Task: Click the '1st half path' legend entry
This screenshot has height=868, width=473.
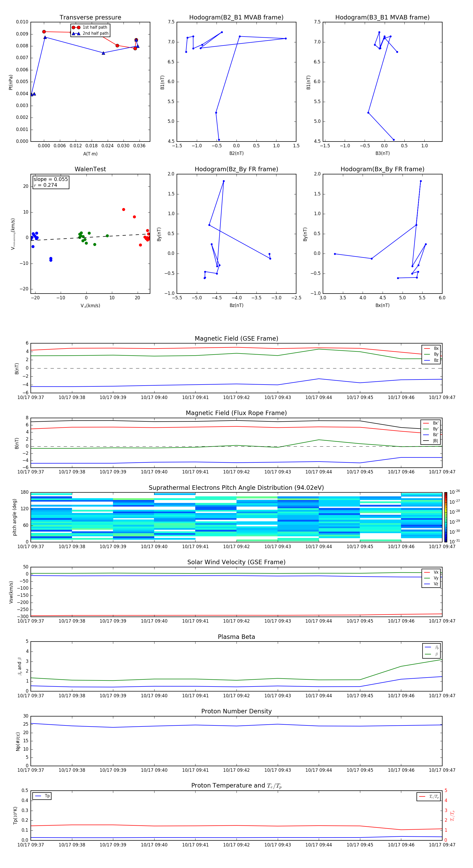Action: coord(90,27)
